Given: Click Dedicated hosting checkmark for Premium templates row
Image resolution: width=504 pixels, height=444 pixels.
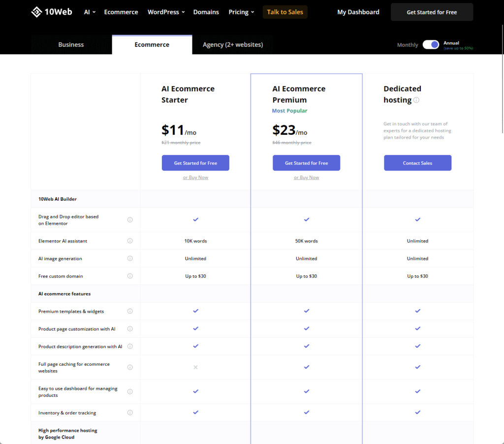Looking at the screenshot, I should (x=417, y=311).
